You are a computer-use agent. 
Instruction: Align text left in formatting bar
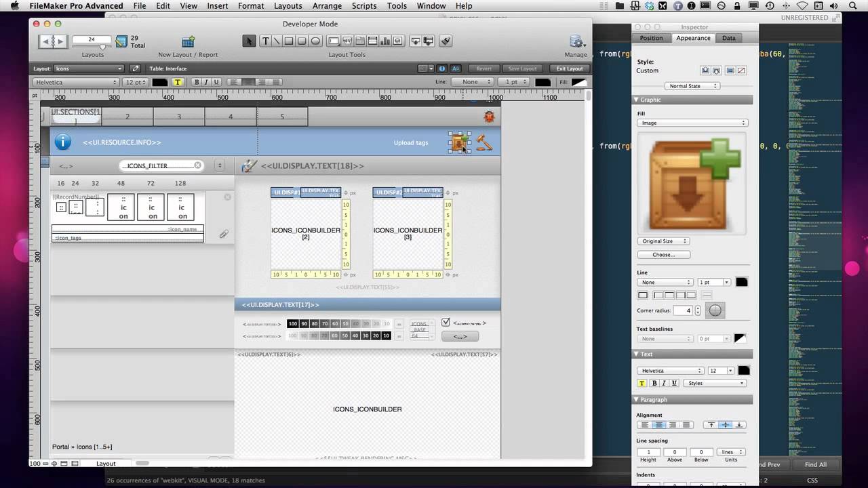(x=234, y=82)
